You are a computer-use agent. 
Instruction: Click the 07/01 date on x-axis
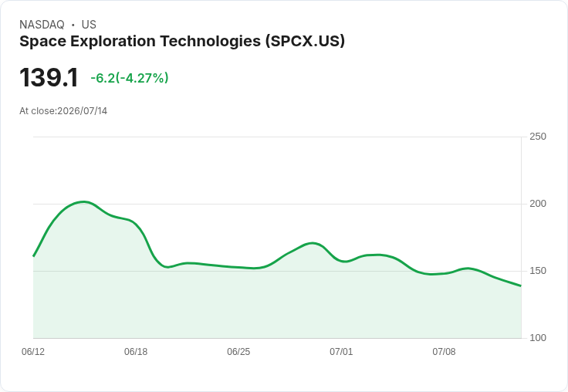[x=341, y=352]
